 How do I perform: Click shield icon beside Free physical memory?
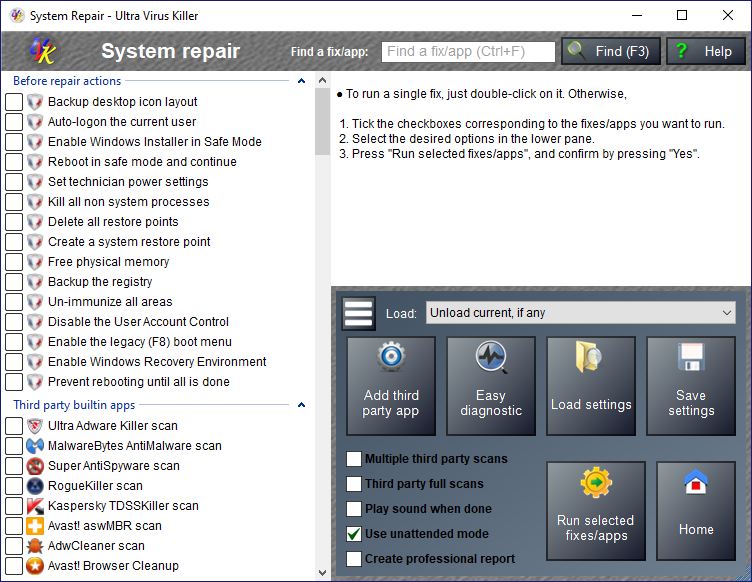tap(35, 262)
